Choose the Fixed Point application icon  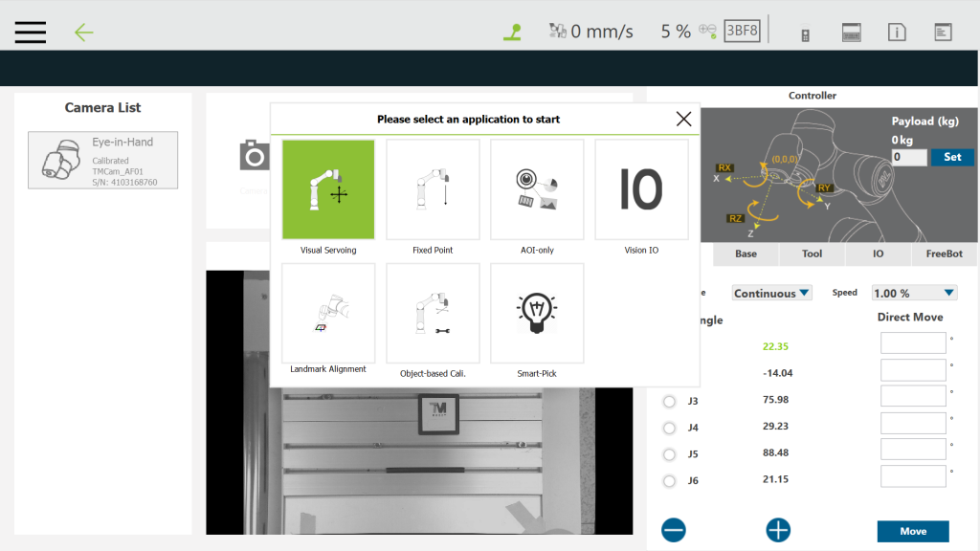tap(433, 189)
